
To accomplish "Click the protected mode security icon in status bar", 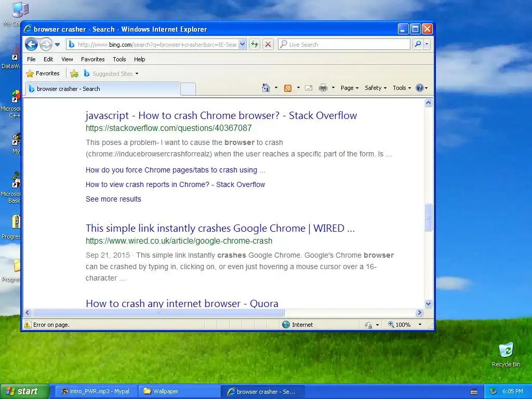I will pyautogui.click(x=368, y=325).
